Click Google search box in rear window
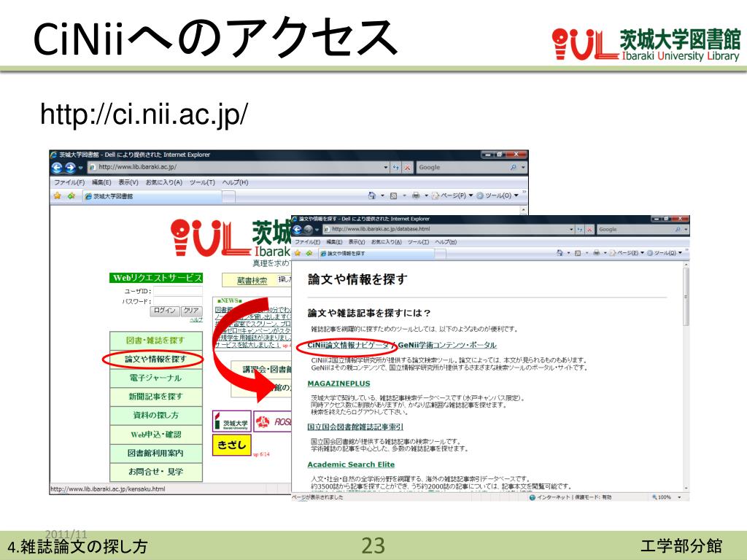747x560 pixels. [462, 168]
